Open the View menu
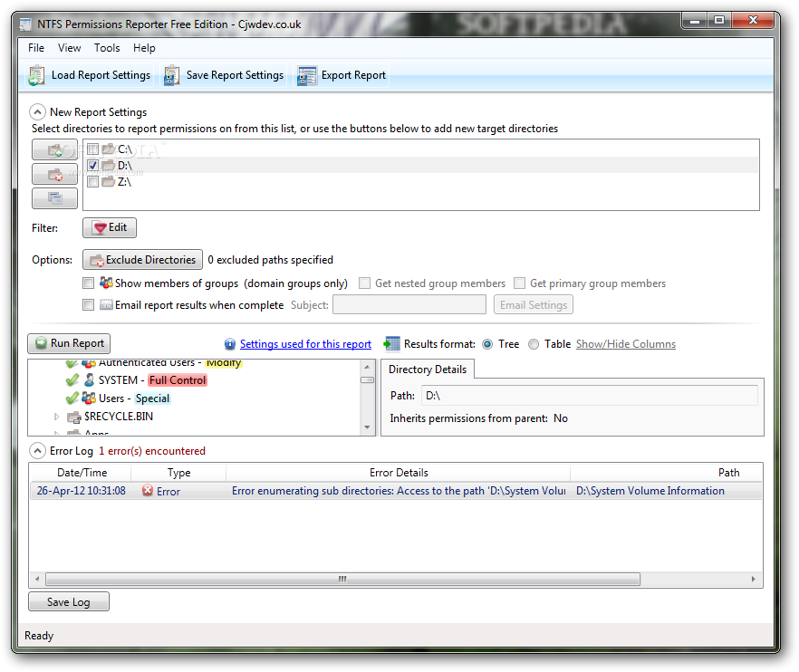 pos(69,48)
